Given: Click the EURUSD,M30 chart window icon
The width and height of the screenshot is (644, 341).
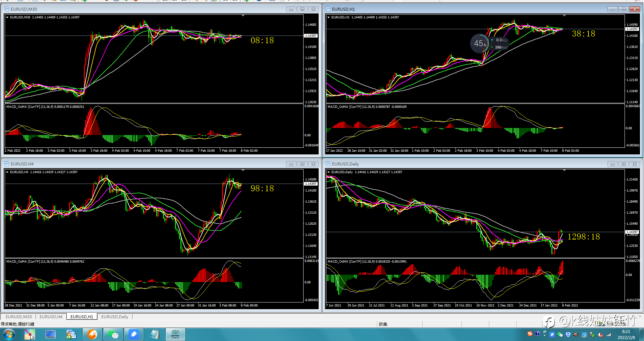Looking at the screenshot, I should click(x=7, y=9).
